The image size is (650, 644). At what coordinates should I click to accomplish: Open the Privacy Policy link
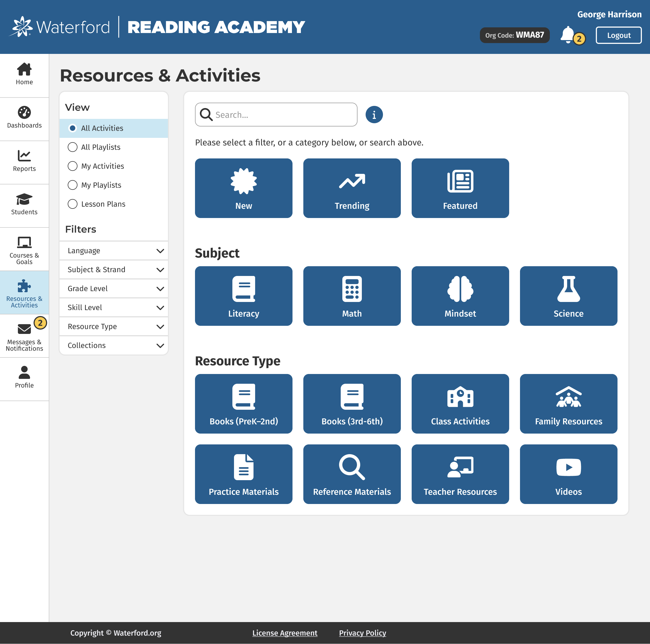point(362,633)
